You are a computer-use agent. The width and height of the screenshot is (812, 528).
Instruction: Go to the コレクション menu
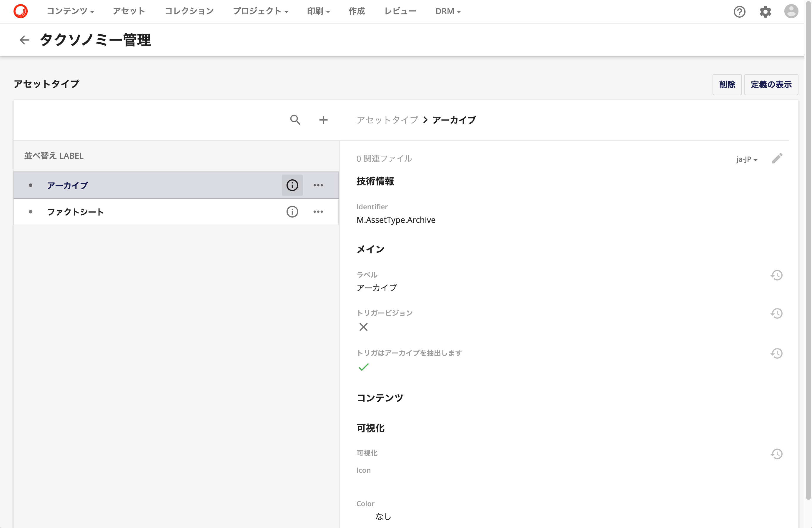pyautogui.click(x=189, y=11)
